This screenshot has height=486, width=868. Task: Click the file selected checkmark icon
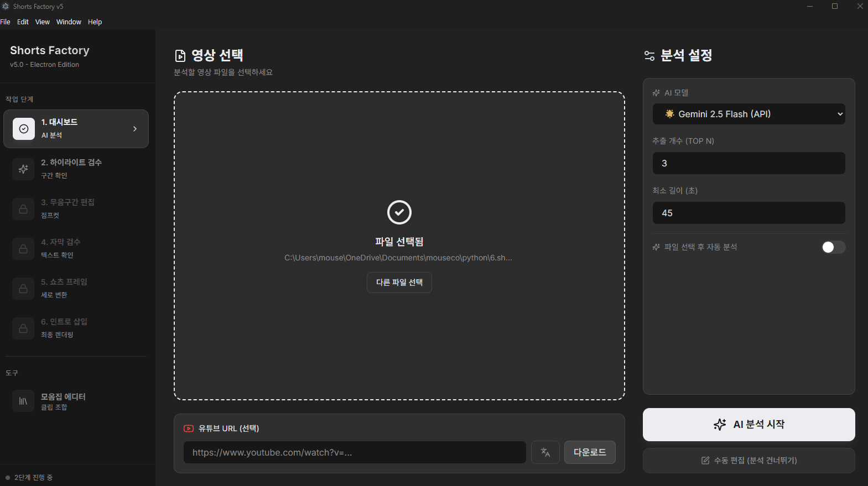(399, 212)
